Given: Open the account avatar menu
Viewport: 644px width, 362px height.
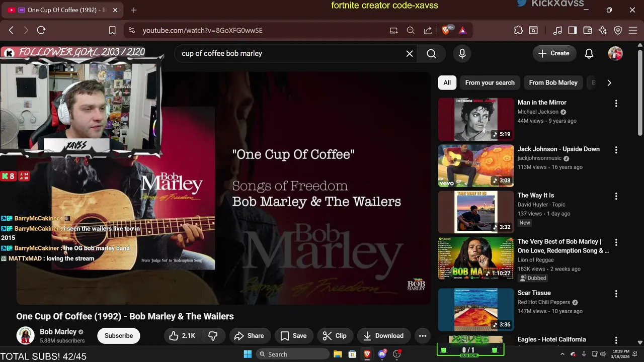Looking at the screenshot, I should tap(615, 53).
